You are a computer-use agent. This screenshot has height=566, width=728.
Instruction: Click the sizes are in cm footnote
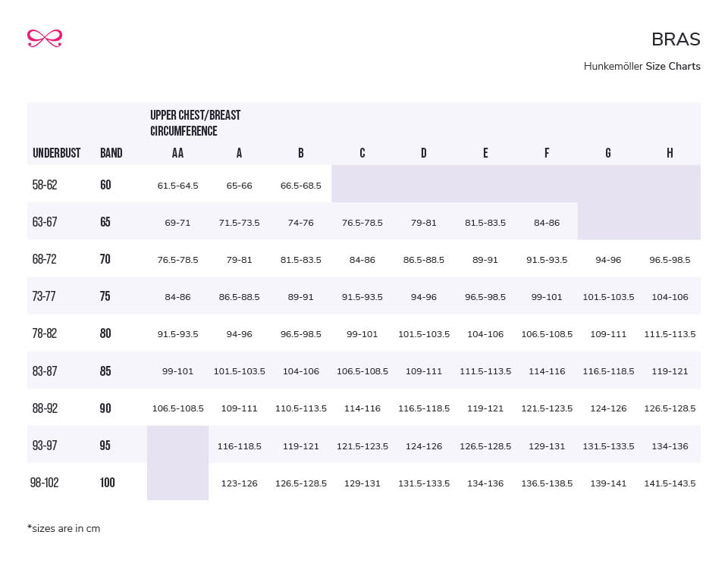click(64, 529)
